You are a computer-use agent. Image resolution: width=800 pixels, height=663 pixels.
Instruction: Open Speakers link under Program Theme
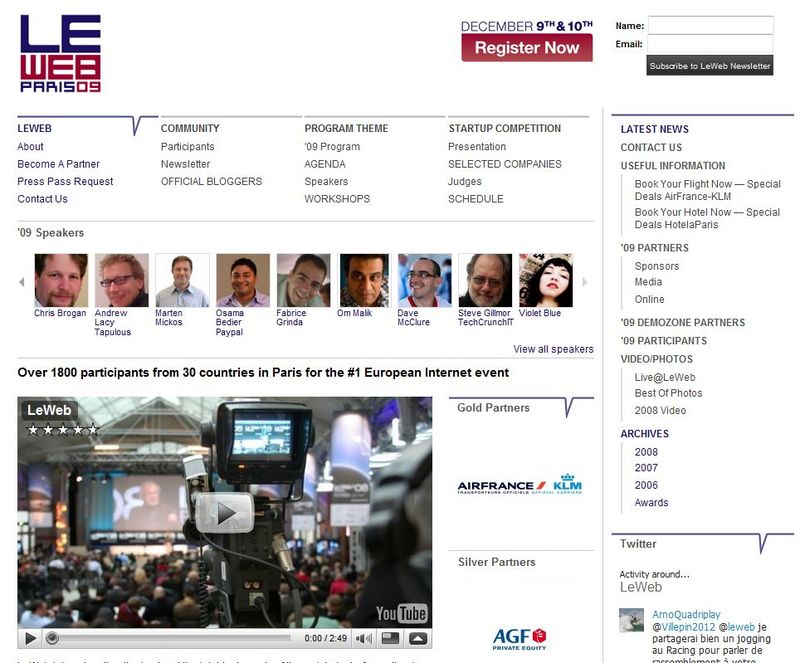(326, 181)
